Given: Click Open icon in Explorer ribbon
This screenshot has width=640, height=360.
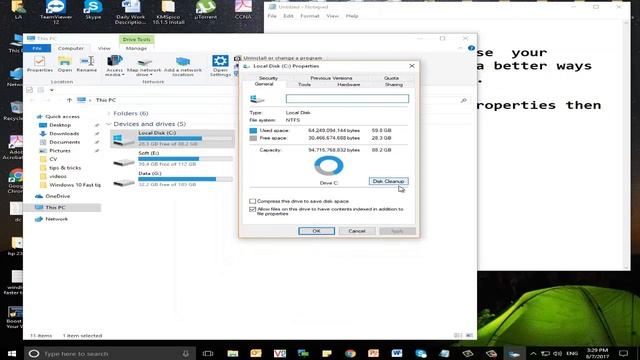Looking at the screenshot, I should pos(64,64).
